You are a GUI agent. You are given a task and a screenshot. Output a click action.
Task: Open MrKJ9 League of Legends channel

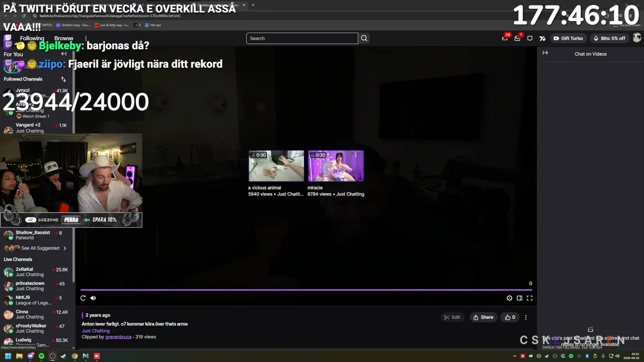37,300
